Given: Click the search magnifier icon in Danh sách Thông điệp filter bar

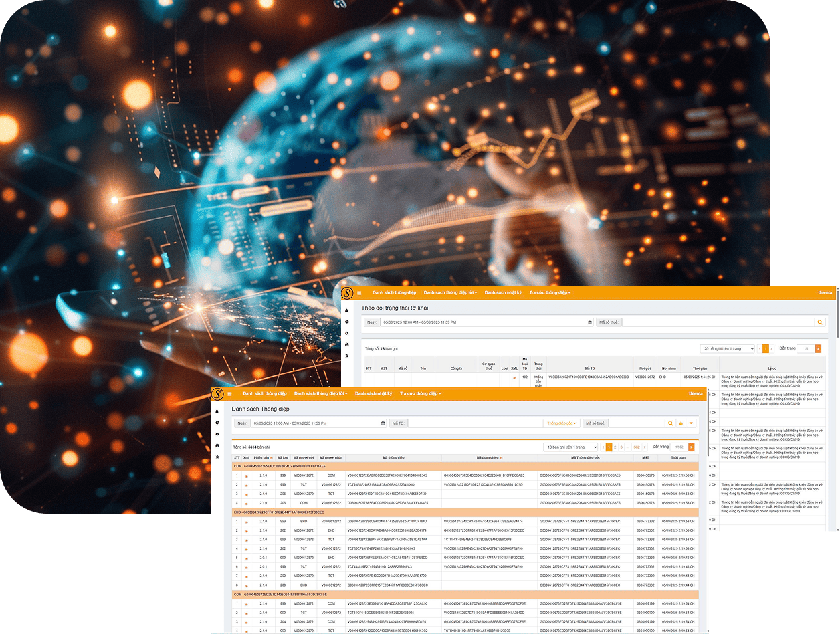Looking at the screenshot, I should [670, 423].
